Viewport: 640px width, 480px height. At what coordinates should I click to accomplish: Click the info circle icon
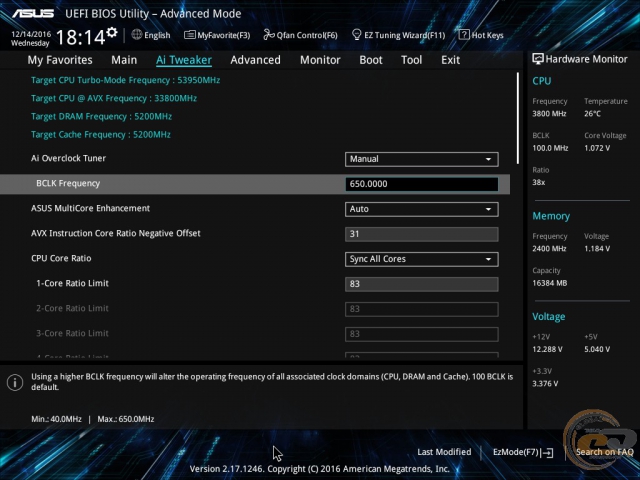15,382
